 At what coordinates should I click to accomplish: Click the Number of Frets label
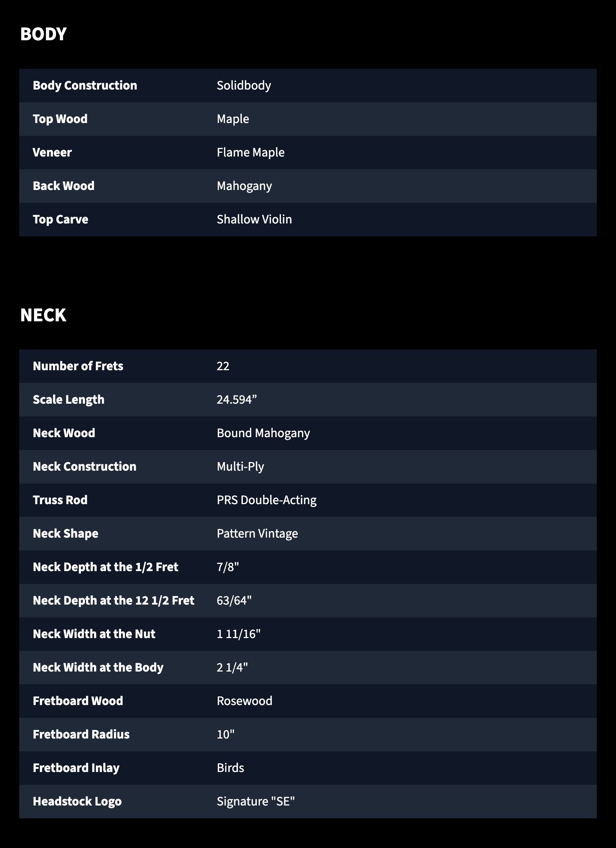[x=78, y=366]
